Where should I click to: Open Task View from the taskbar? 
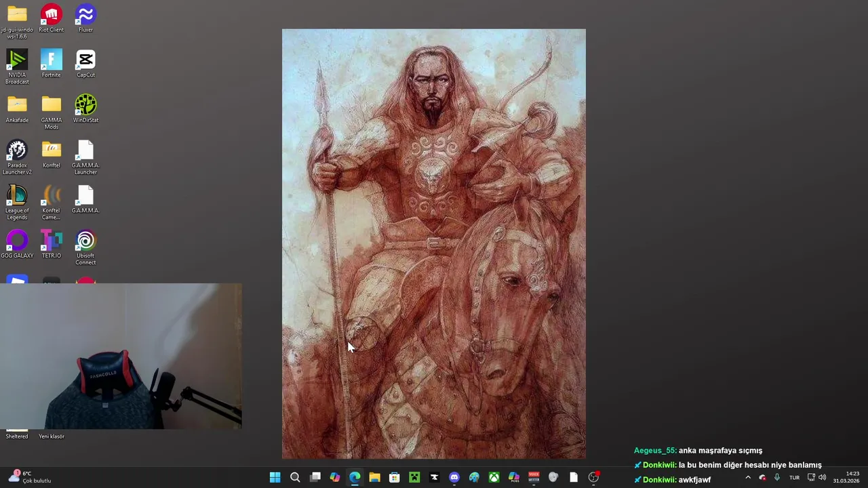coord(315,477)
